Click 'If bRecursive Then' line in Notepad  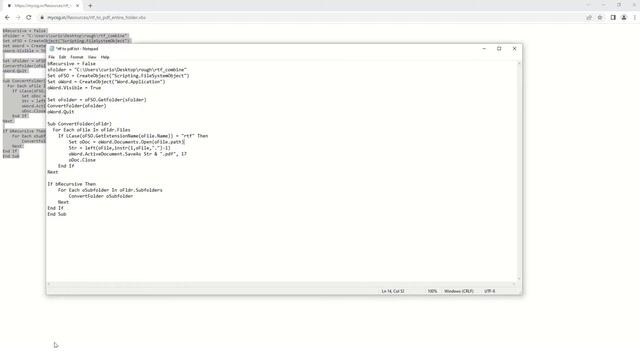[x=71, y=184]
